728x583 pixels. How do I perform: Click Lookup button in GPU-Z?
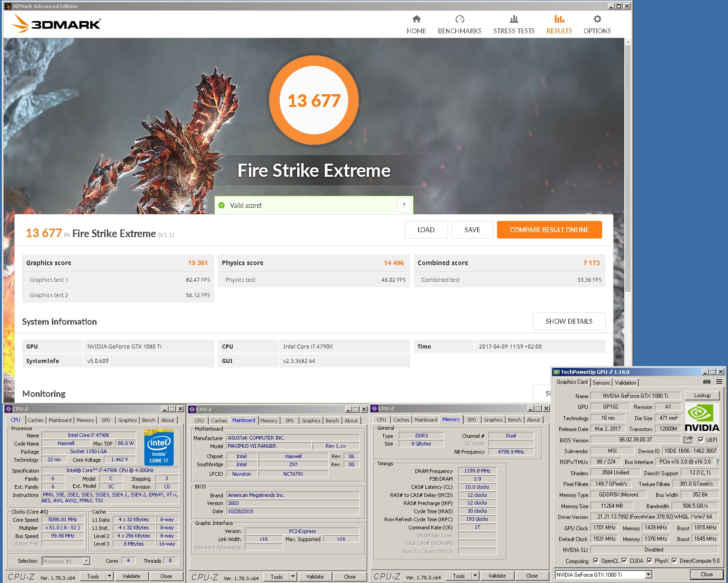click(702, 395)
